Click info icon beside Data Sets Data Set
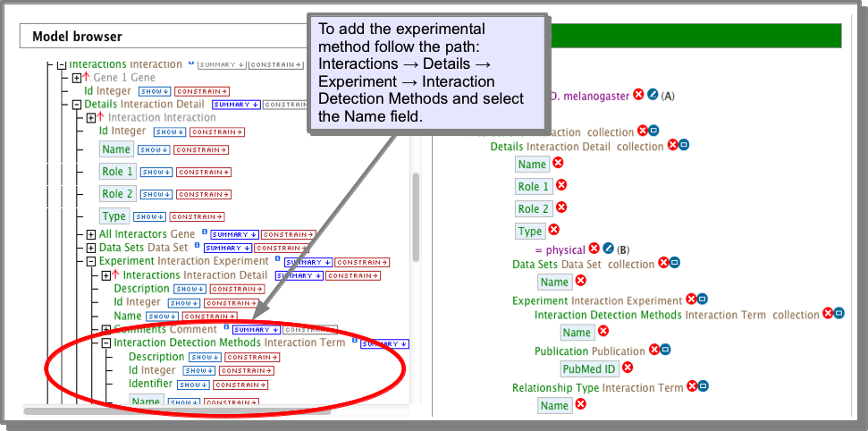This screenshot has width=868, height=431. pos(196,244)
